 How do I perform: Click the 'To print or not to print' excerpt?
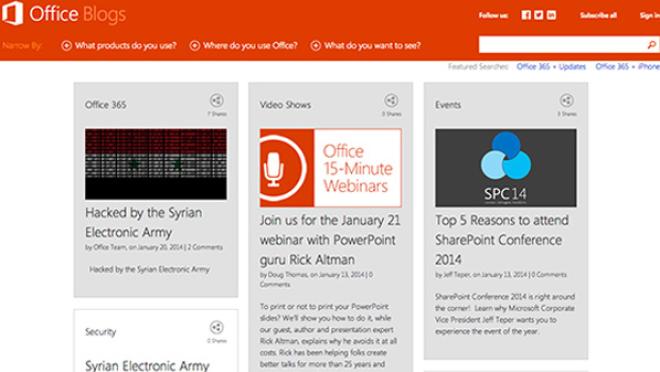point(328,335)
